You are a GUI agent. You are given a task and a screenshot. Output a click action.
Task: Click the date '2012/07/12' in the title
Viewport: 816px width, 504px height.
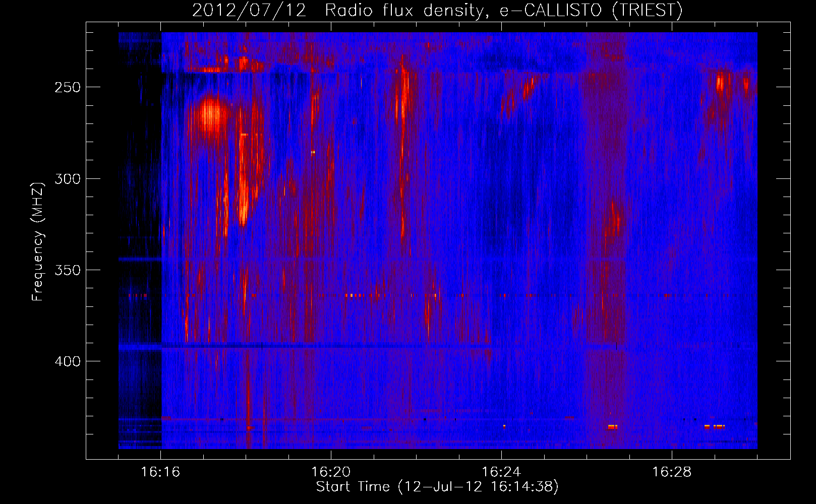[249, 11]
